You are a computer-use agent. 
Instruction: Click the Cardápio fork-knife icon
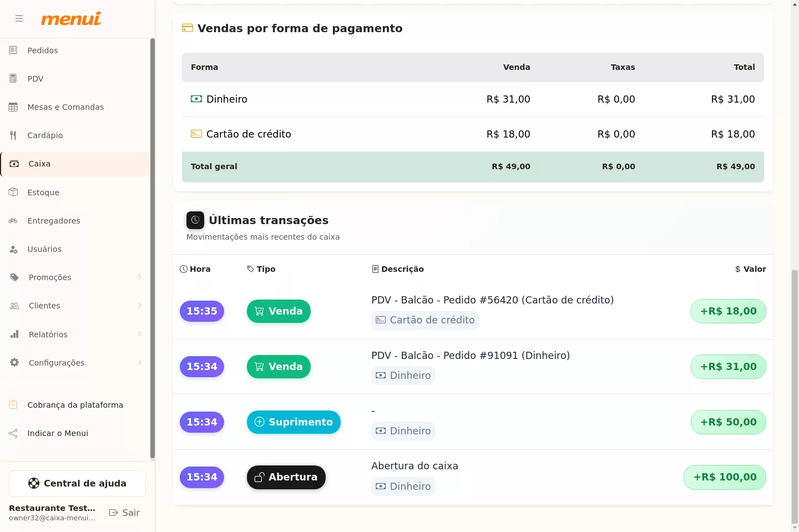[x=13, y=135]
